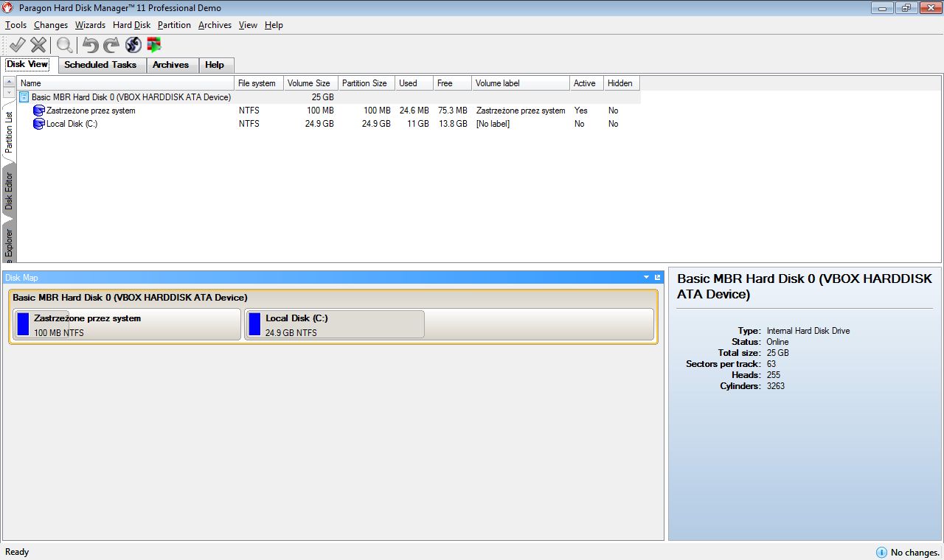Select the vertical File Explorer tab
This screenshot has width=944, height=560.
[x=9, y=242]
